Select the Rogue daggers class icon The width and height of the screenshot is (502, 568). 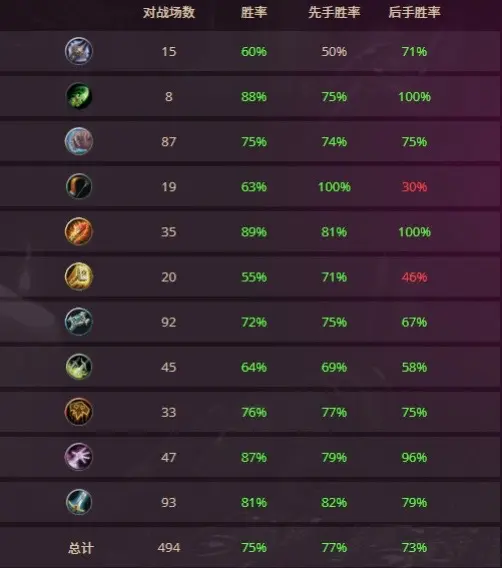(79, 367)
